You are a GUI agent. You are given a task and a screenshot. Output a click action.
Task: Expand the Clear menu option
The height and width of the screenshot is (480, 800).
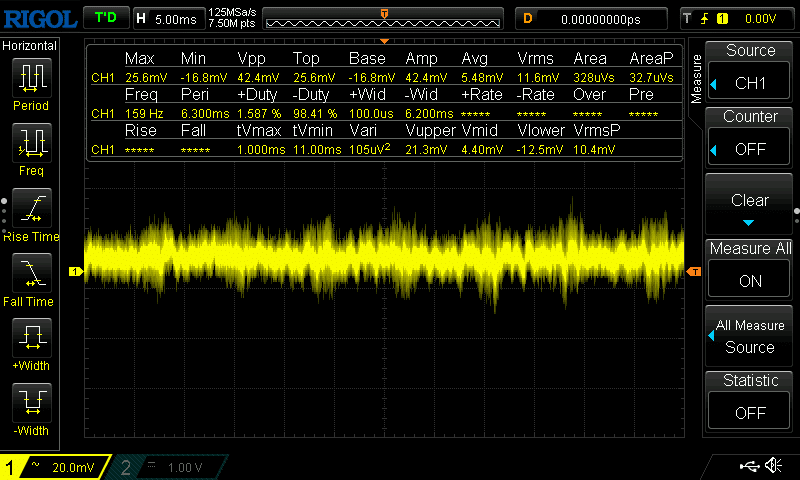(750, 206)
